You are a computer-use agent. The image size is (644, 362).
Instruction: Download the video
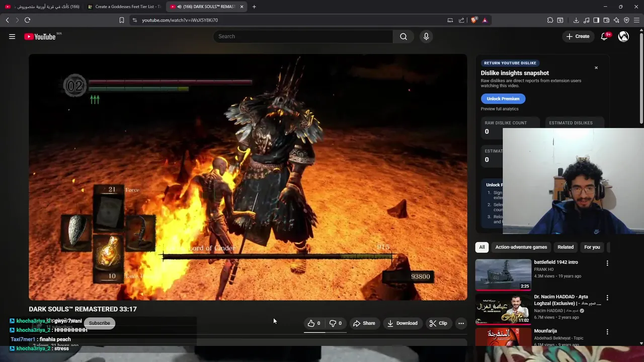[402, 323]
